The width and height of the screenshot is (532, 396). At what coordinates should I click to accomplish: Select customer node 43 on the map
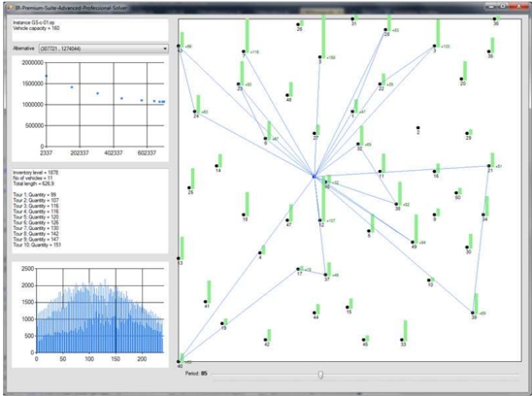click(x=179, y=46)
